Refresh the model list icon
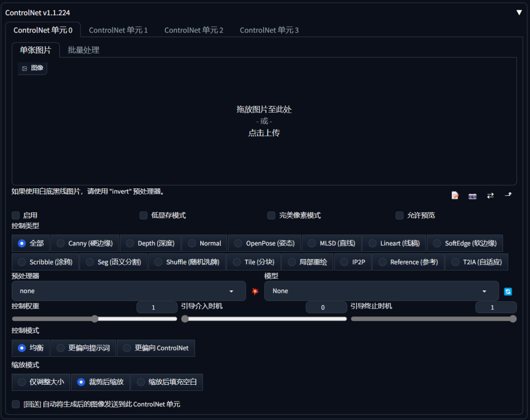The width and height of the screenshot is (530, 420). click(508, 291)
